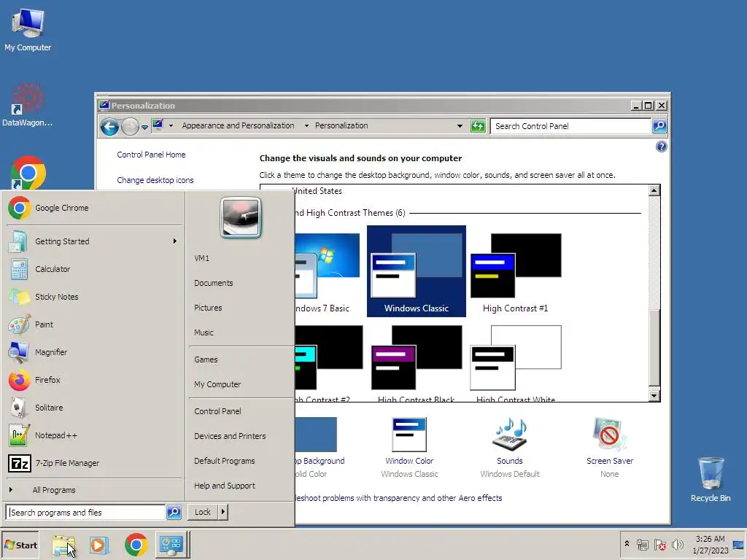Expand the Appearance and Personalization breadcrumb arrow
The height and width of the screenshot is (560, 747).
[306, 125]
